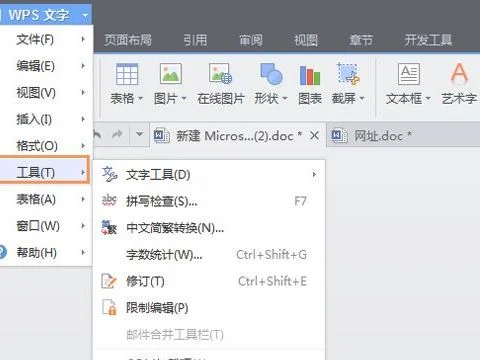
Task: Click the 在线图片 online picture icon
Action: tap(221, 73)
